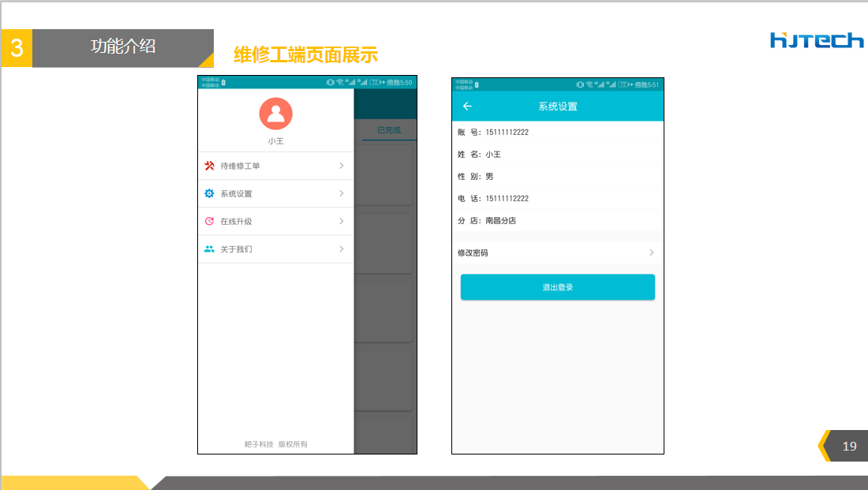Click the blue settings gear icon
This screenshot has height=490, width=868.
click(x=209, y=193)
